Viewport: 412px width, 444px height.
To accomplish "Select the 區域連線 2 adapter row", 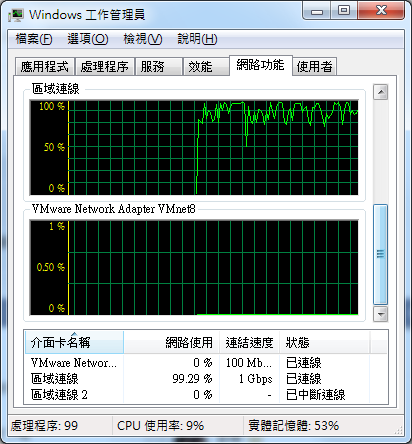I will coord(206,395).
